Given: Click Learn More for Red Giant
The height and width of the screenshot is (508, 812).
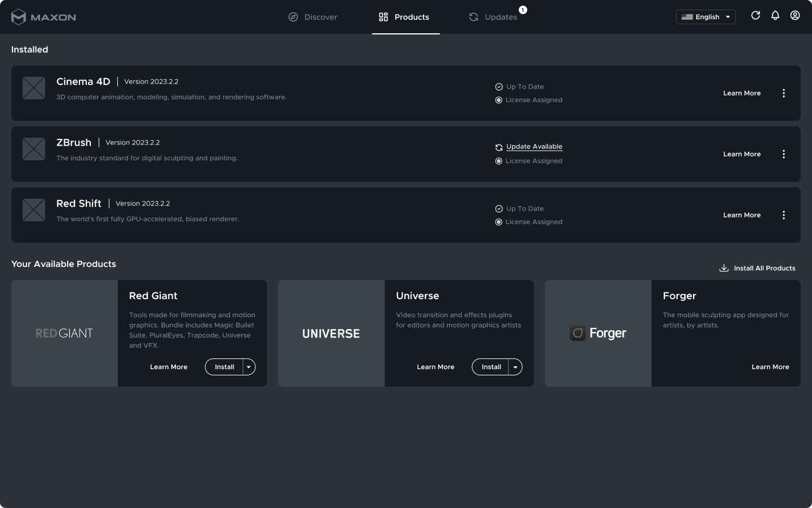Looking at the screenshot, I should click(169, 367).
